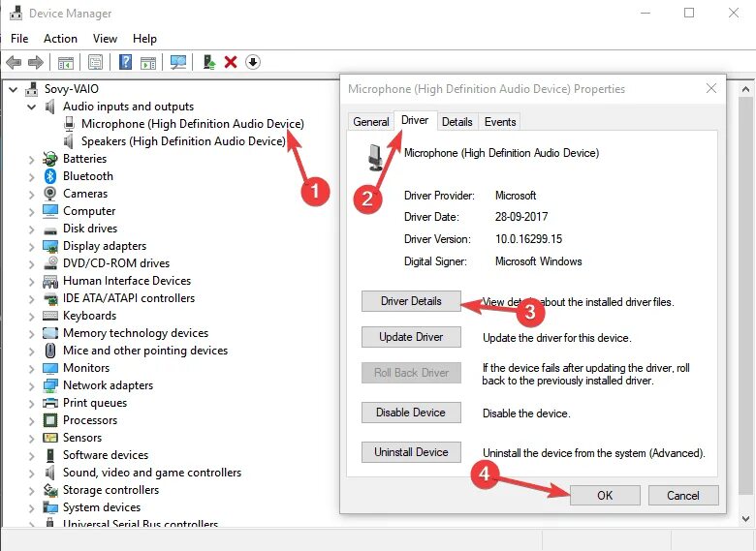Screen dimensions: 756x551
Task: Click the Cancel button in Properties dialog
Action: 683,495
